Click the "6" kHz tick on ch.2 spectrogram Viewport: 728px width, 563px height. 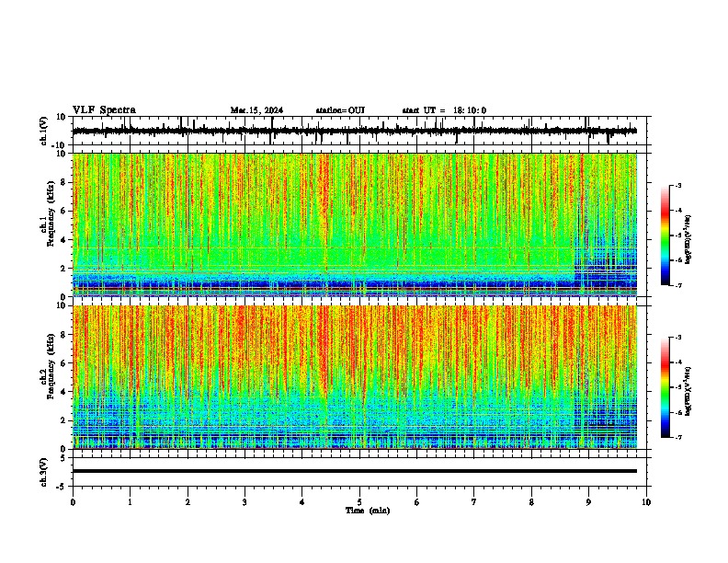click(x=64, y=363)
